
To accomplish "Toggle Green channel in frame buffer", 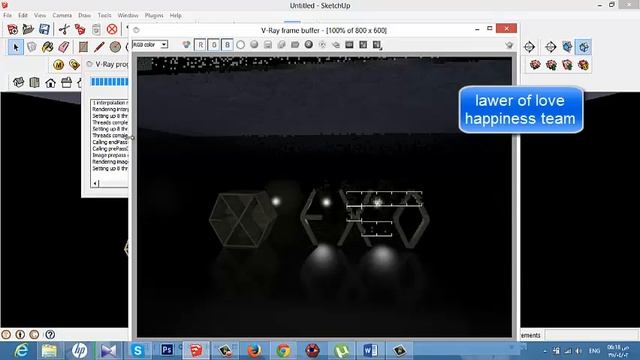I will click(x=213, y=45).
